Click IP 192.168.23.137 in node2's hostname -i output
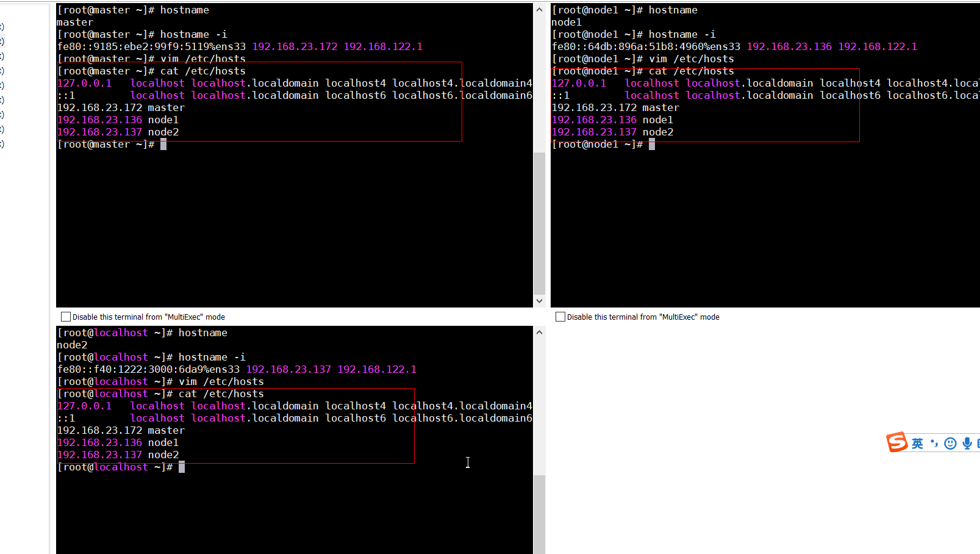 [288, 370]
